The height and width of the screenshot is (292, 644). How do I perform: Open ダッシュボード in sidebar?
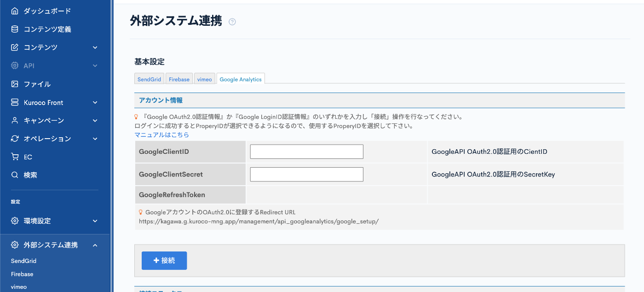(47, 11)
